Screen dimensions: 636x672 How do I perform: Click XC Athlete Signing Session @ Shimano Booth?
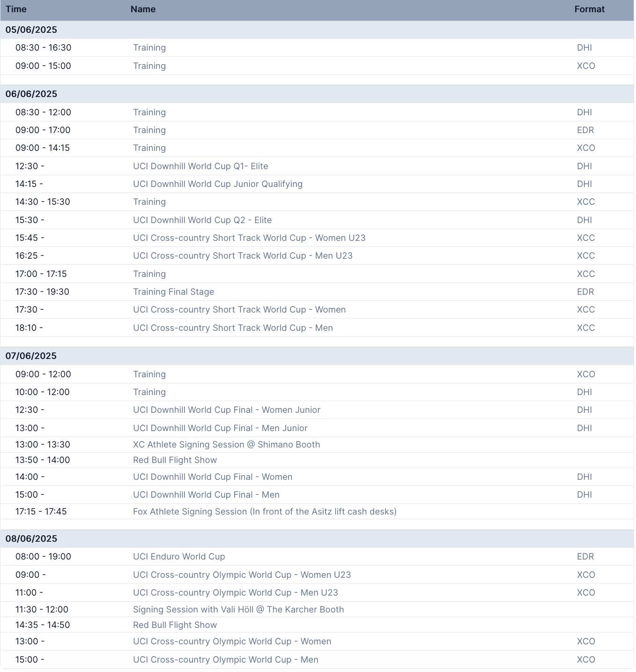pos(227,445)
